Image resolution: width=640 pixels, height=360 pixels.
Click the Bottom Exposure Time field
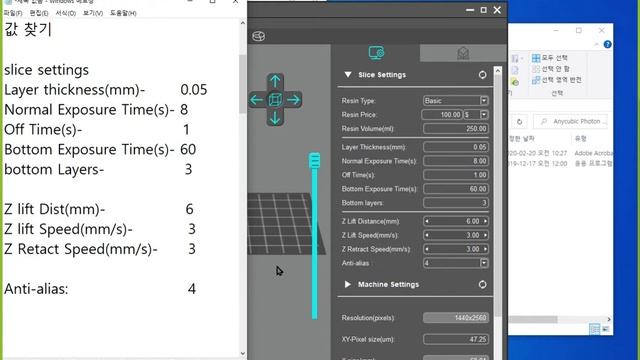click(456, 189)
